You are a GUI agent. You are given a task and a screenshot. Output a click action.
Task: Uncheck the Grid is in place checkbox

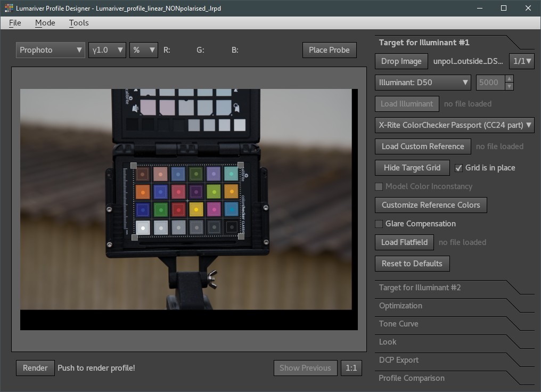tap(459, 168)
